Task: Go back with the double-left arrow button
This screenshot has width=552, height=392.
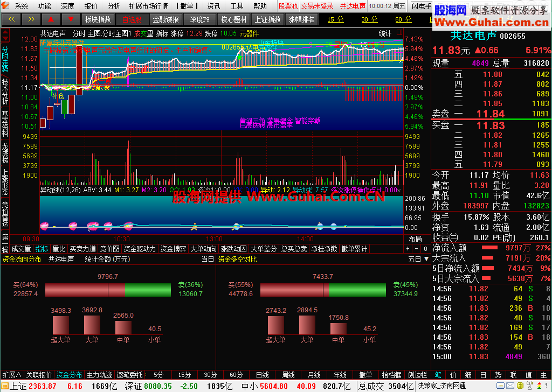Action: [12, 19]
